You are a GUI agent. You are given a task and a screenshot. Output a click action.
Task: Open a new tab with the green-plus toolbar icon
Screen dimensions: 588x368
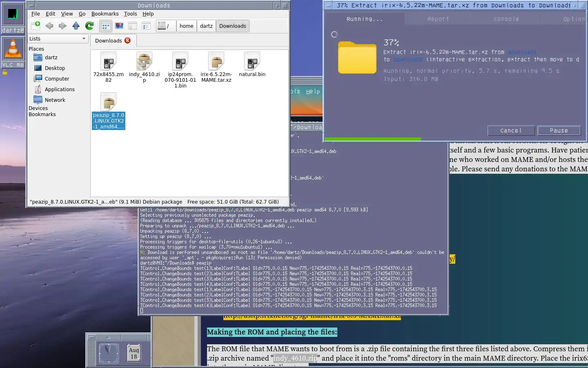36,26
